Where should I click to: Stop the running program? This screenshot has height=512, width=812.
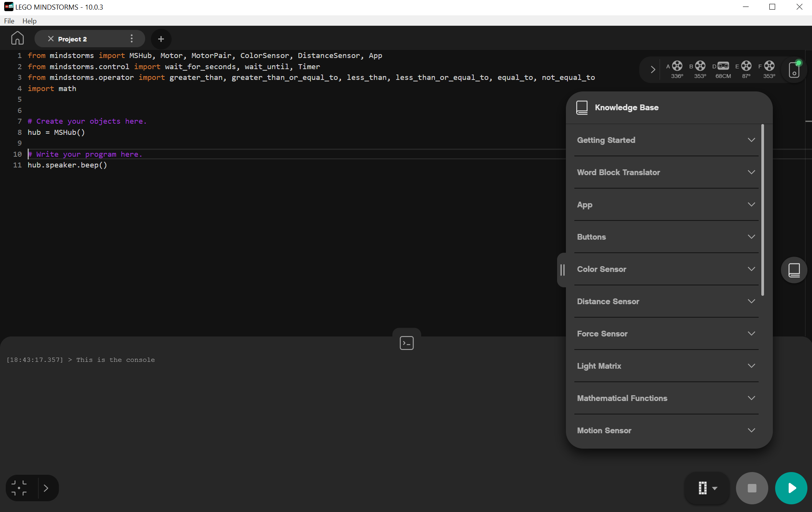pyautogui.click(x=752, y=488)
